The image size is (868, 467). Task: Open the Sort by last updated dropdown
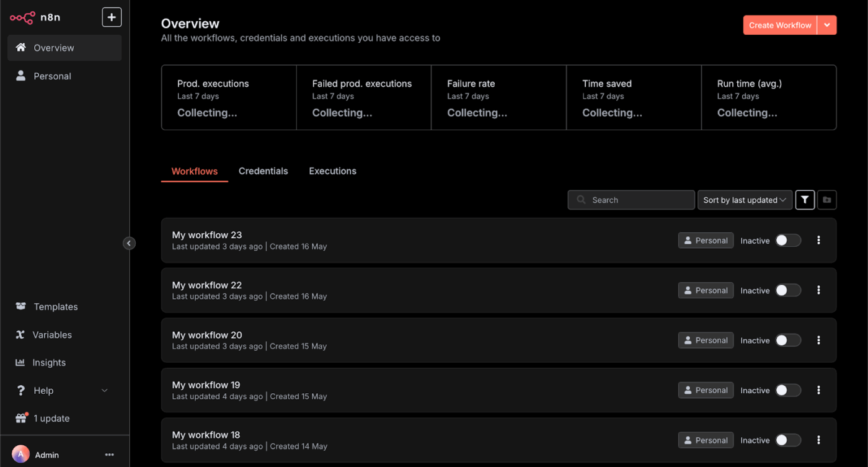click(x=745, y=200)
